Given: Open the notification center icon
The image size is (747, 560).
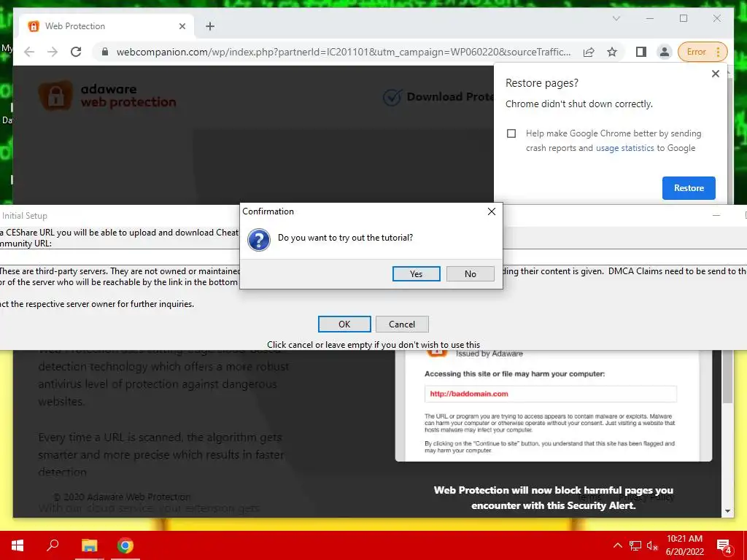Looking at the screenshot, I should point(724,545).
